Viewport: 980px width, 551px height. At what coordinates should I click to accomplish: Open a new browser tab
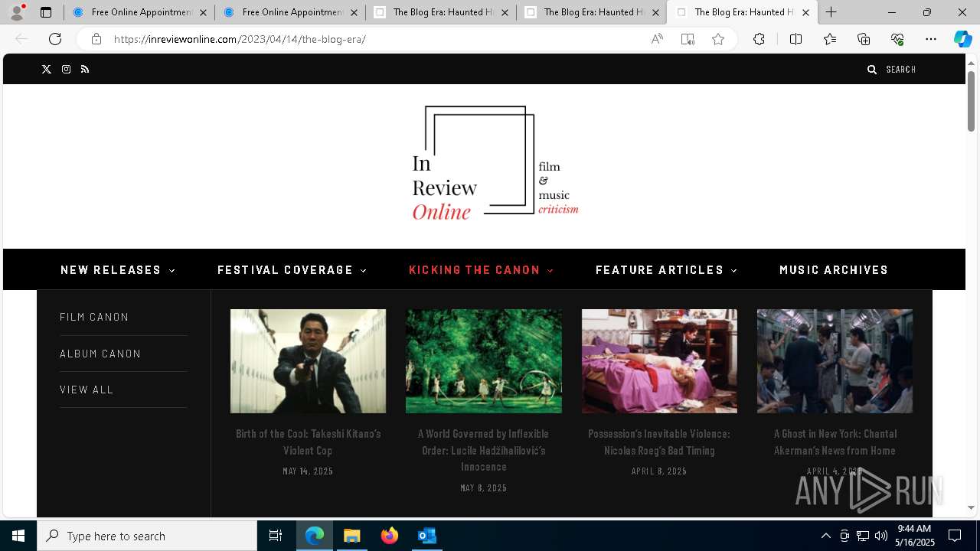(831, 12)
